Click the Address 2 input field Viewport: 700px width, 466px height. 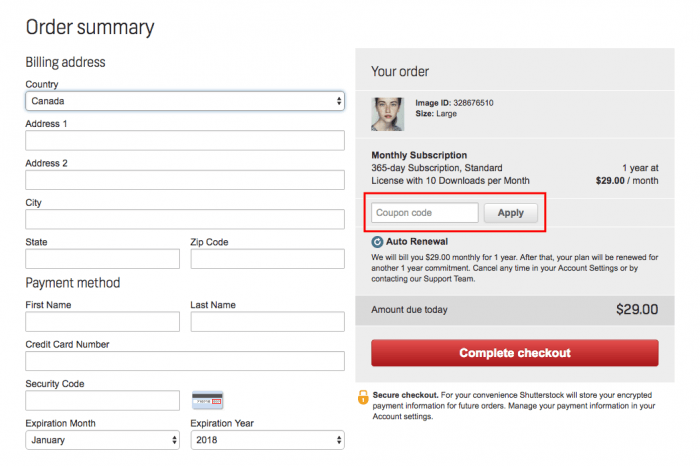(185, 180)
